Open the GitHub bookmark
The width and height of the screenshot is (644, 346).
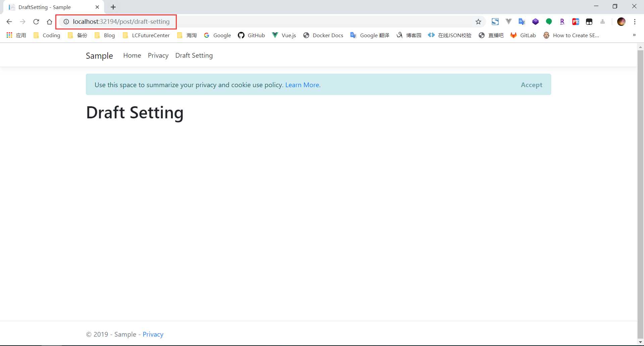coord(251,35)
